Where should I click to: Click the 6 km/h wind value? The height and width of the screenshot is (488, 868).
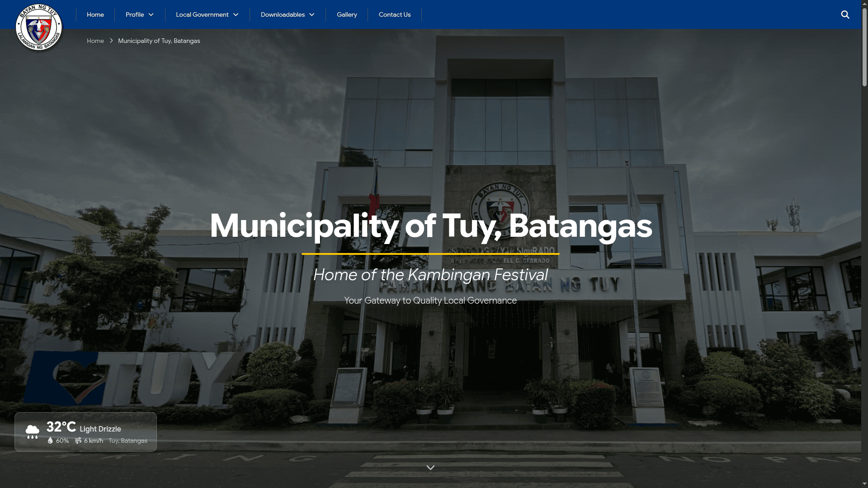point(94,441)
